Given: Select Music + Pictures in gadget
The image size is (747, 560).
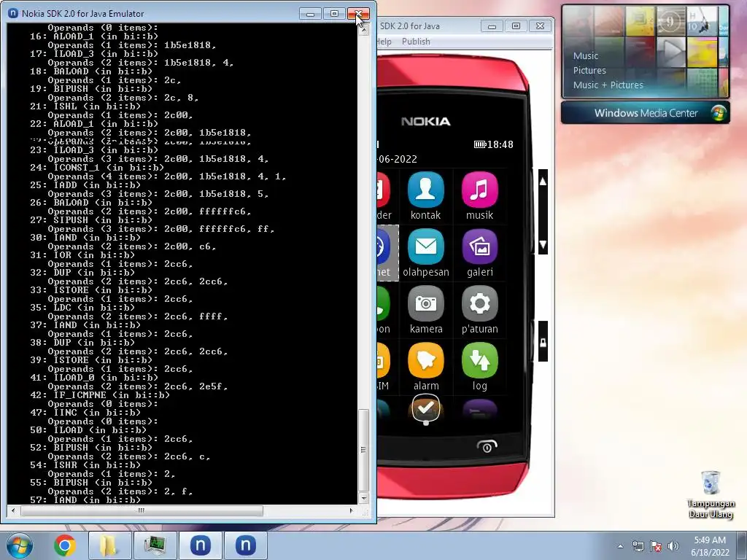Looking at the screenshot, I should coord(608,85).
